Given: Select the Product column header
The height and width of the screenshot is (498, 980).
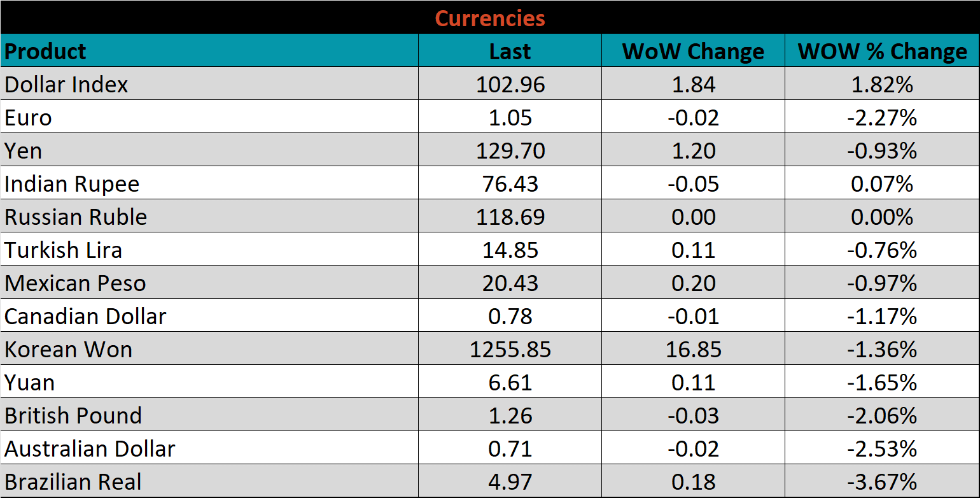Looking at the screenshot, I should [45, 51].
